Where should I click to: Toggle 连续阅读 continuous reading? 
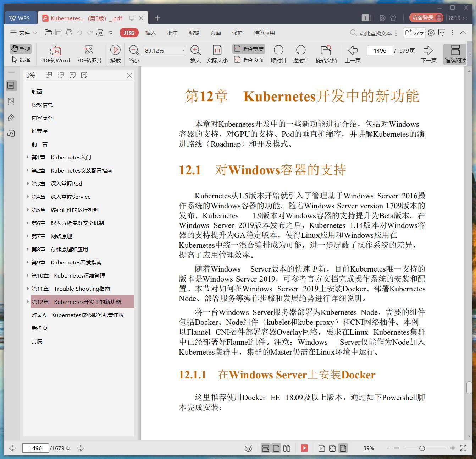455,54
